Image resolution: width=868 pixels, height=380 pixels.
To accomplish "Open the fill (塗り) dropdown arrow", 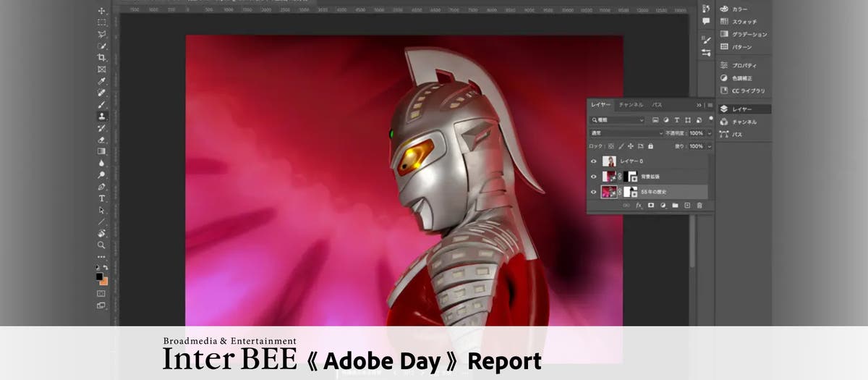I will pyautogui.click(x=709, y=146).
